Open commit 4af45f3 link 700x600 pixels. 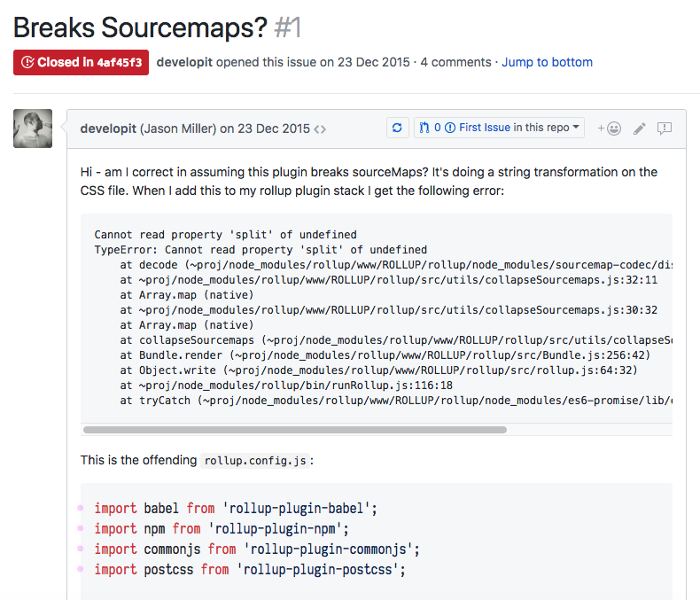click(x=119, y=63)
